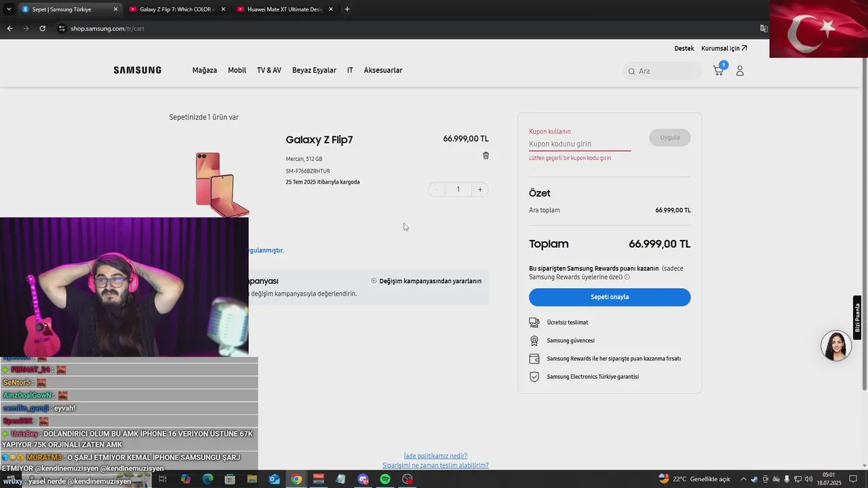Click the Samsung güvencesi badge icon

tap(534, 341)
